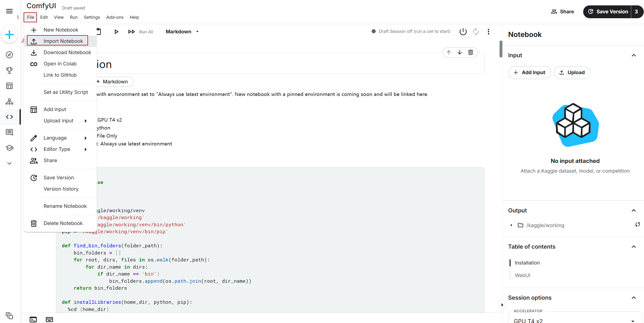This screenshot has width=644, height=323.
Task: Collapse the Table of contents section
Action: [633, 247]
